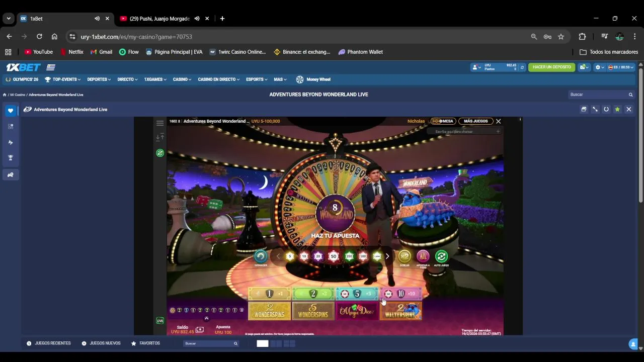Bet on 2 WonderSpins bonus
Viewport: 644px width, 362px height.
(269, 311)
